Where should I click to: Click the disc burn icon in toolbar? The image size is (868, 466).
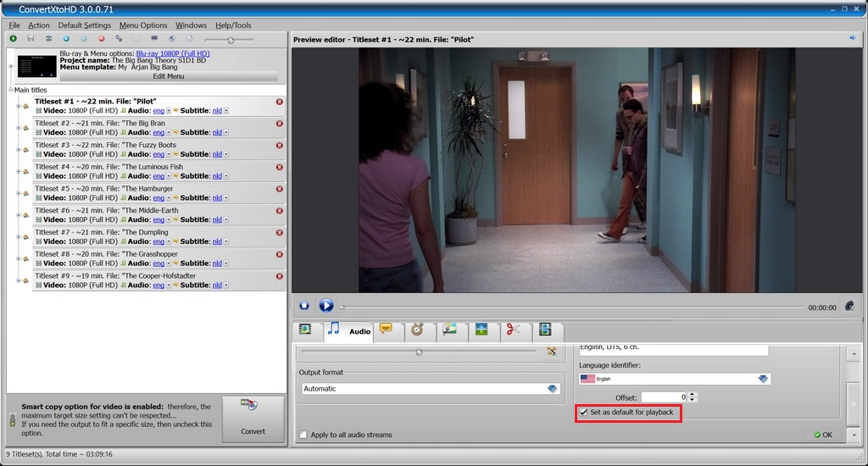pos(172,39)
